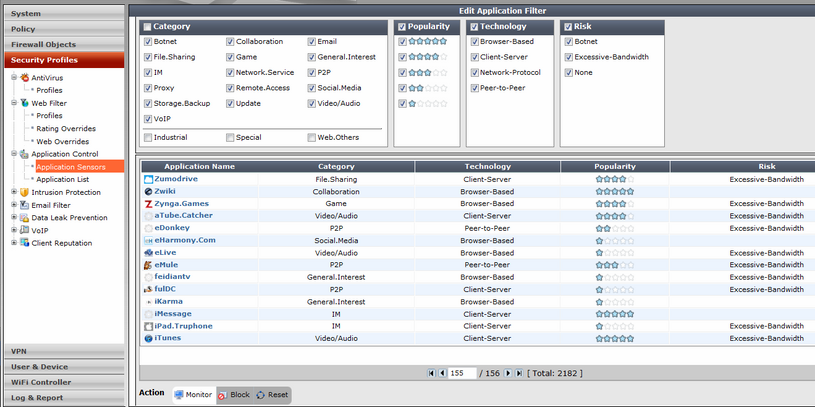The height and width of the screenshot is (407, 815).
Task: Expand the Client Reputation tree node
Action: 14,242
